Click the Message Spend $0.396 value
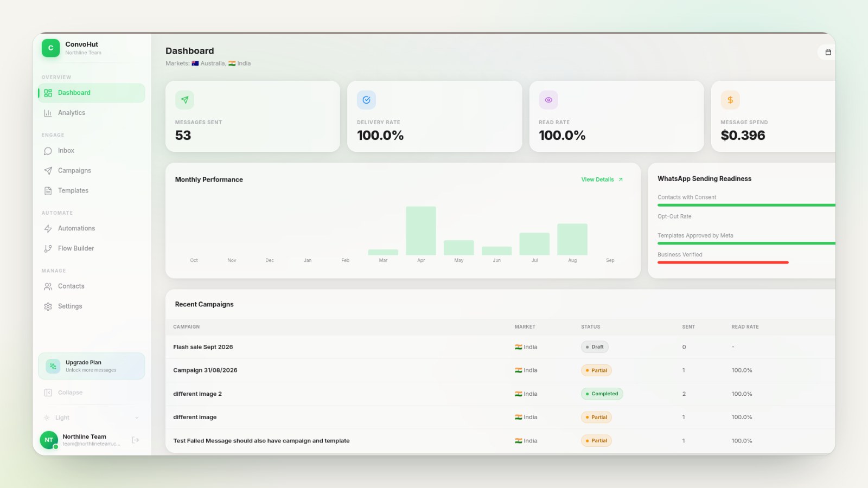Image resolution: width=868 pixels, height=488 pixels. point(743,136)
